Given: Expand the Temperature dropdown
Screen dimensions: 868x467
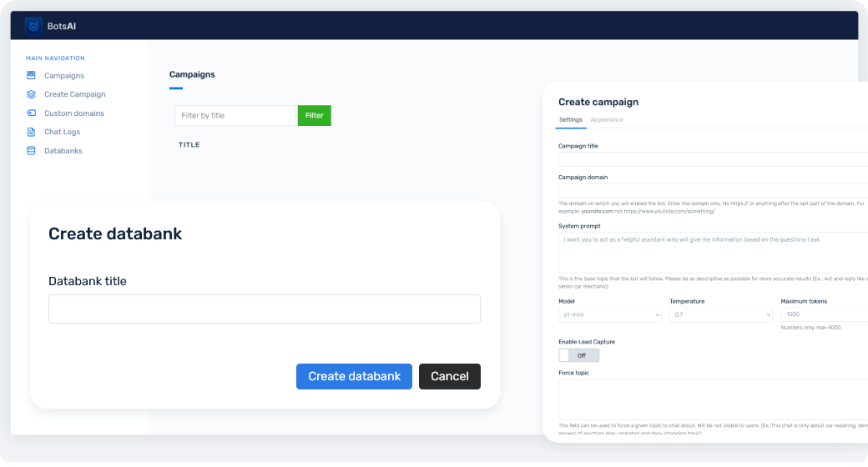Looking at the screenshot, I should [720, 314].
